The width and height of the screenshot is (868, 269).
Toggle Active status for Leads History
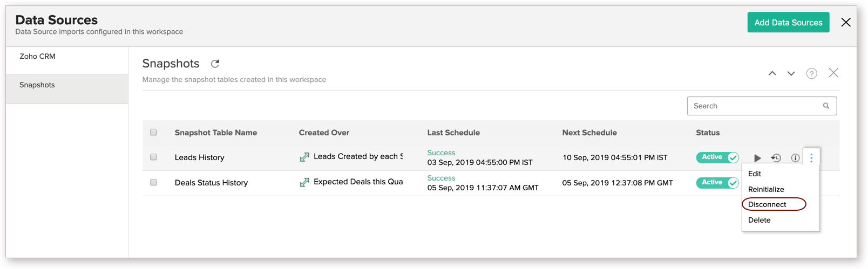(x=717, y=157)
